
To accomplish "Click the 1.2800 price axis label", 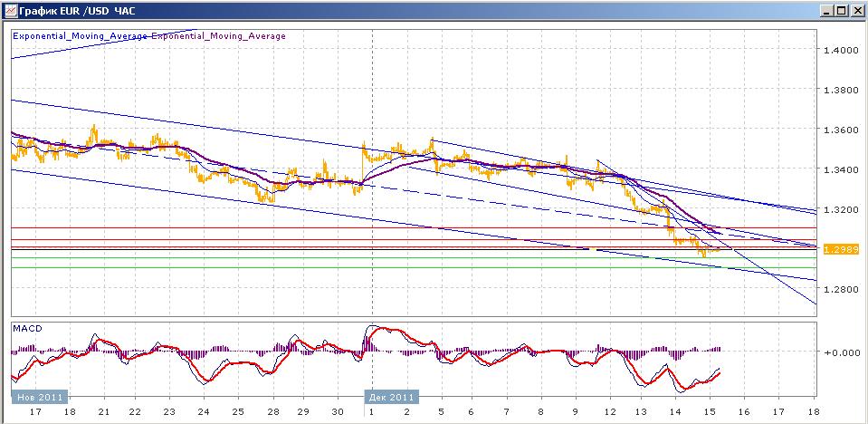I will point(839,289).
